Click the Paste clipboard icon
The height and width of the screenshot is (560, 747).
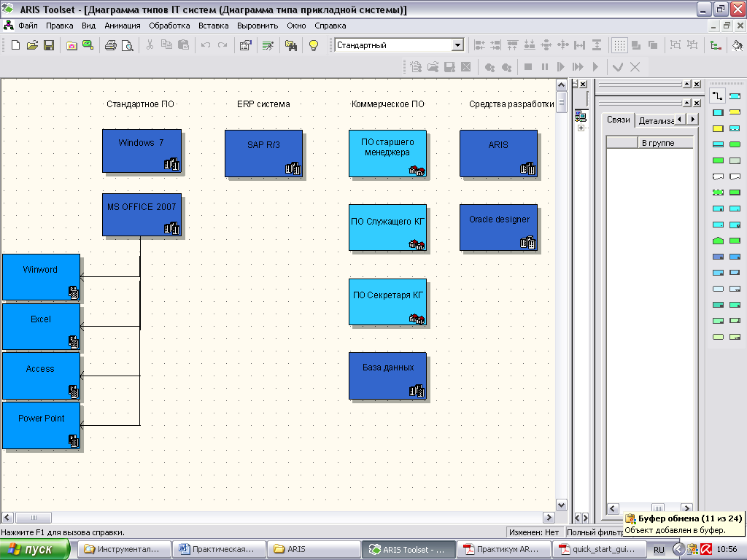pos(183,45)
